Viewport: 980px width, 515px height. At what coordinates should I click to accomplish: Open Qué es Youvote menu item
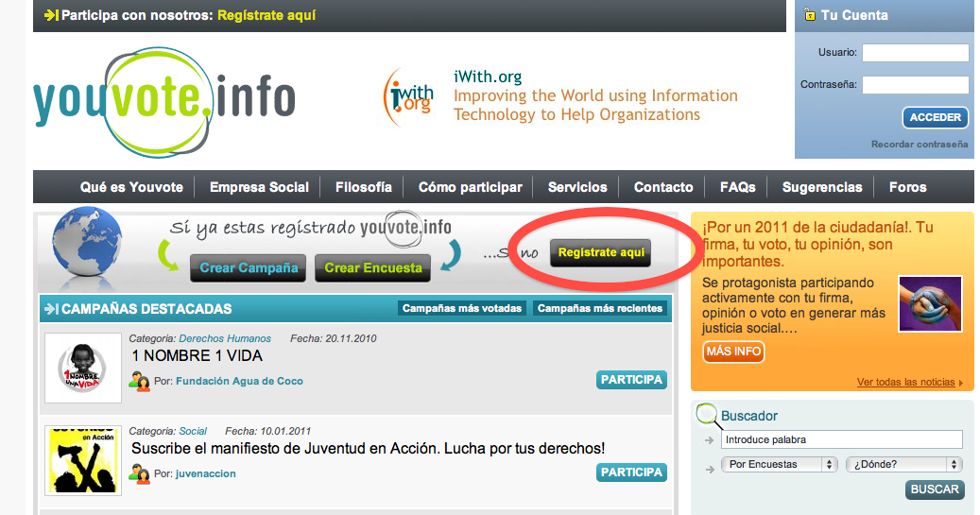point(131,187)
